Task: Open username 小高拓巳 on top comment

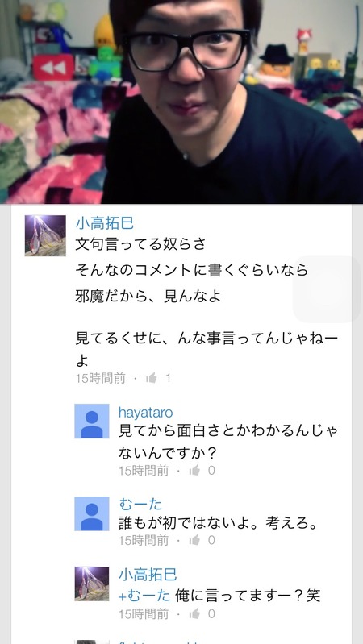Action: [x=105, y=223]
